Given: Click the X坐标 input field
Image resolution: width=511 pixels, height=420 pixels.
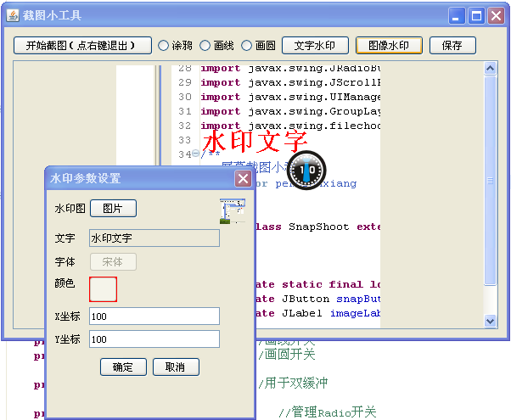Looking at the screenshot, I should 154,316.
